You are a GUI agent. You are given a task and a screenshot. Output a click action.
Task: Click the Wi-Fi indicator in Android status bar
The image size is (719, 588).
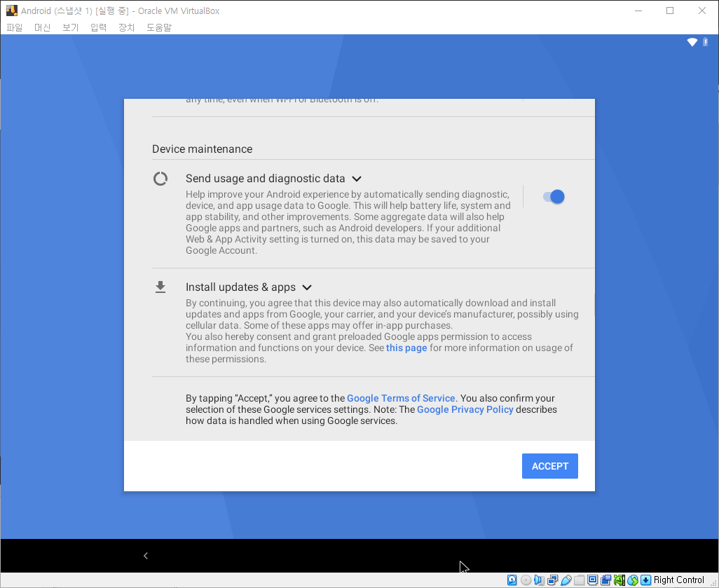(692, 42)
